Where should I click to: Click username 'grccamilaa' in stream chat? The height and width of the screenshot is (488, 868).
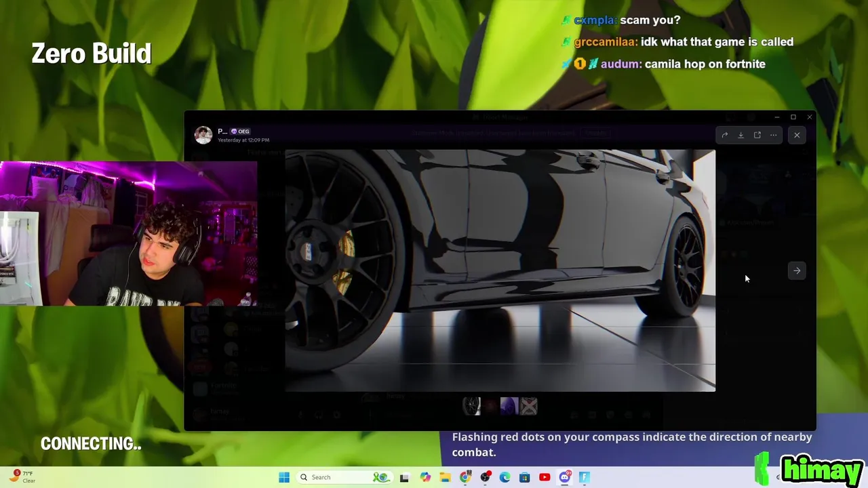(606, 42)
